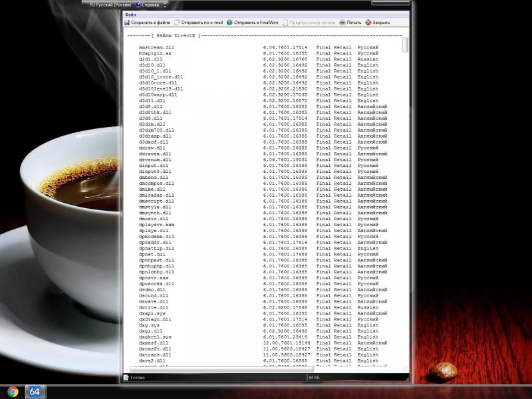Select the dinput8.dll file name
The width and height of the screenshot is (532, 399).
click(155, 172)
